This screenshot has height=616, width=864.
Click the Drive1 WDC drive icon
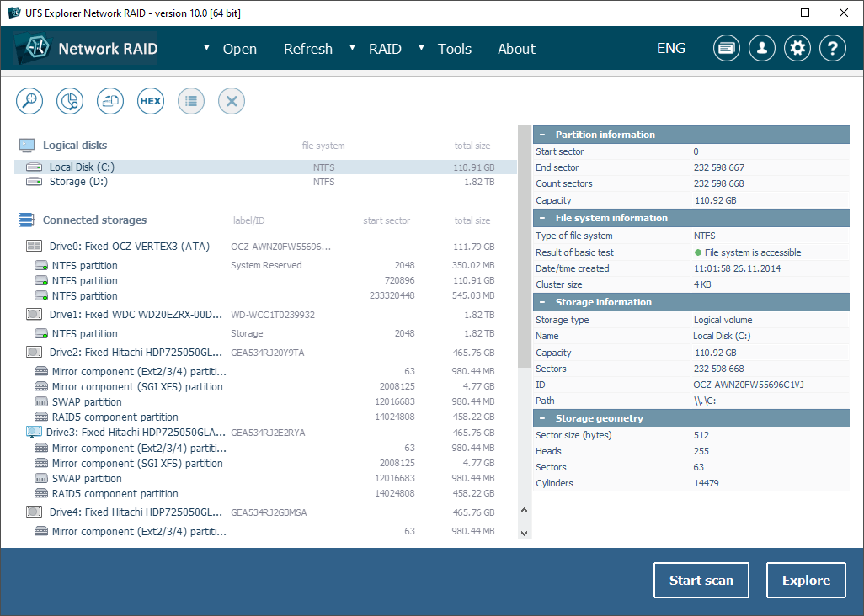pyautogui.click(x=35, y=315)
